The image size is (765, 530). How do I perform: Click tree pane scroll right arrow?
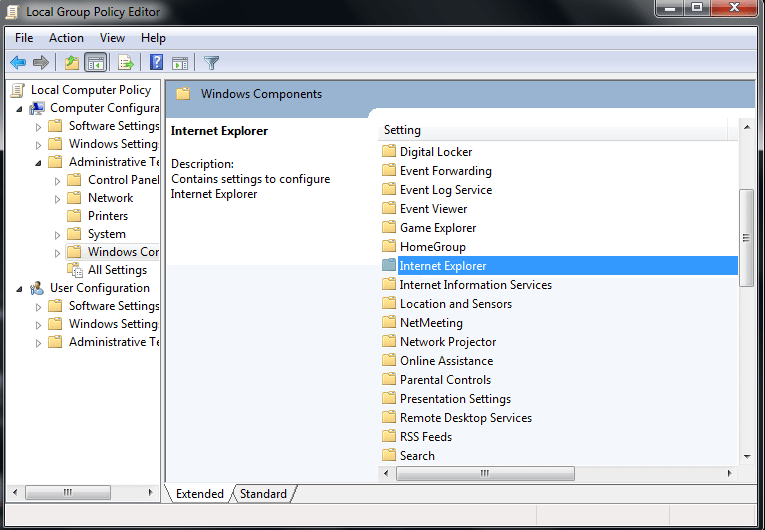[151, 492]
